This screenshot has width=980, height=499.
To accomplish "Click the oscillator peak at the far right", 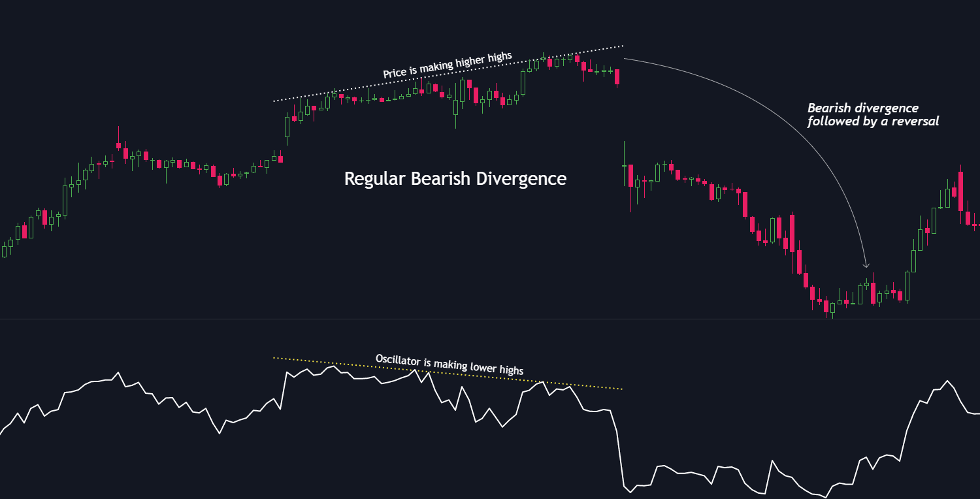I will [946, 380].
